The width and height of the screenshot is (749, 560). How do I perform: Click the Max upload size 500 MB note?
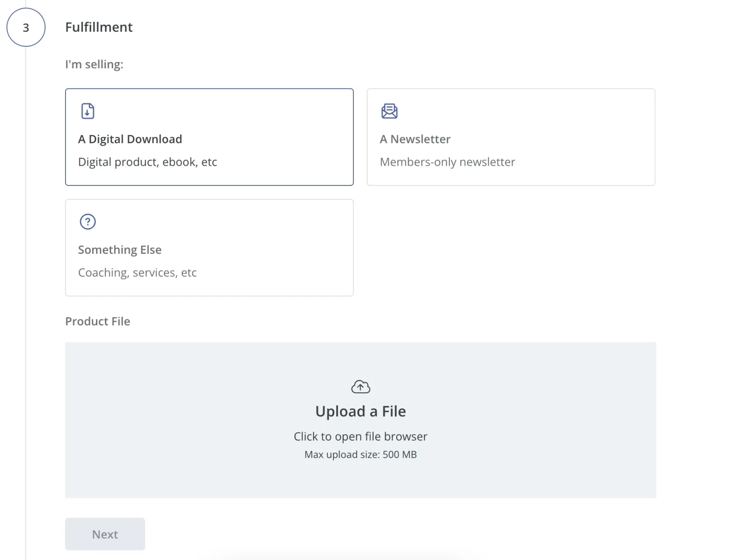pos(360,455)
